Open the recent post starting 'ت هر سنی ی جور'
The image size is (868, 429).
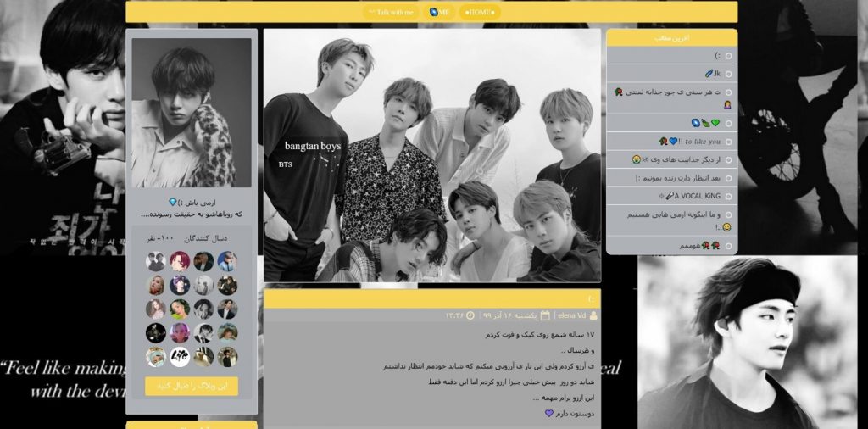(671, 98)
